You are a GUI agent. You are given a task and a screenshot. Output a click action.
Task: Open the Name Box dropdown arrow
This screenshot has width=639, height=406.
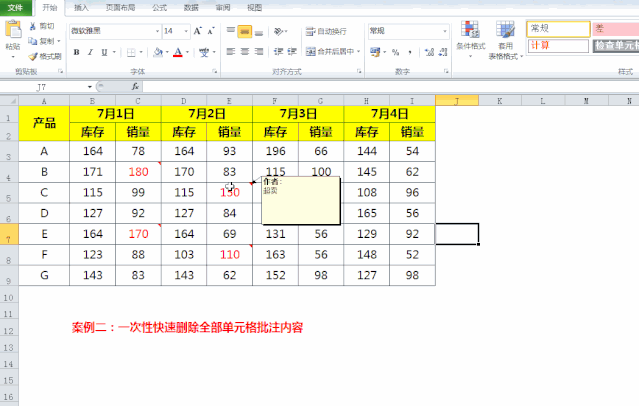90,87
